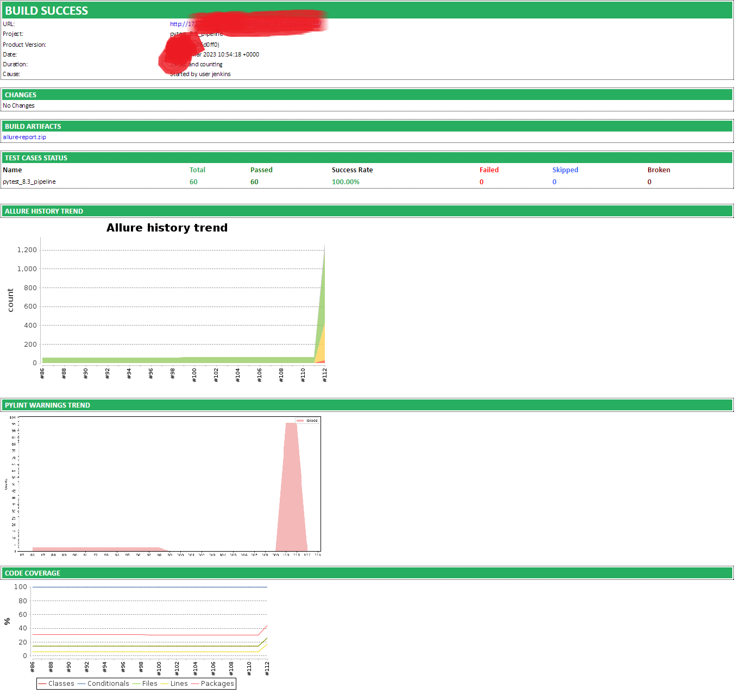
Task: Click the BUILD SUCCESS header banner
Action: coord(367,10)
